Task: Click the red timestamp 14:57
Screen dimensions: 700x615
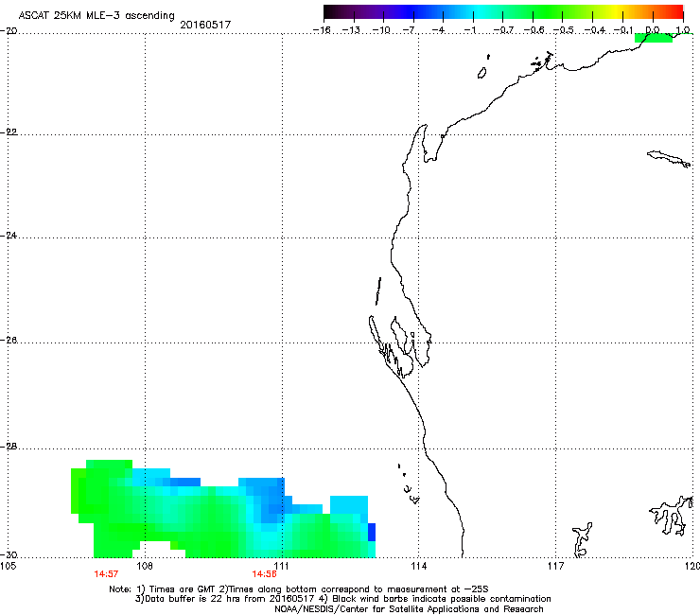Action: pyautogui.click(x=106, y=574)
